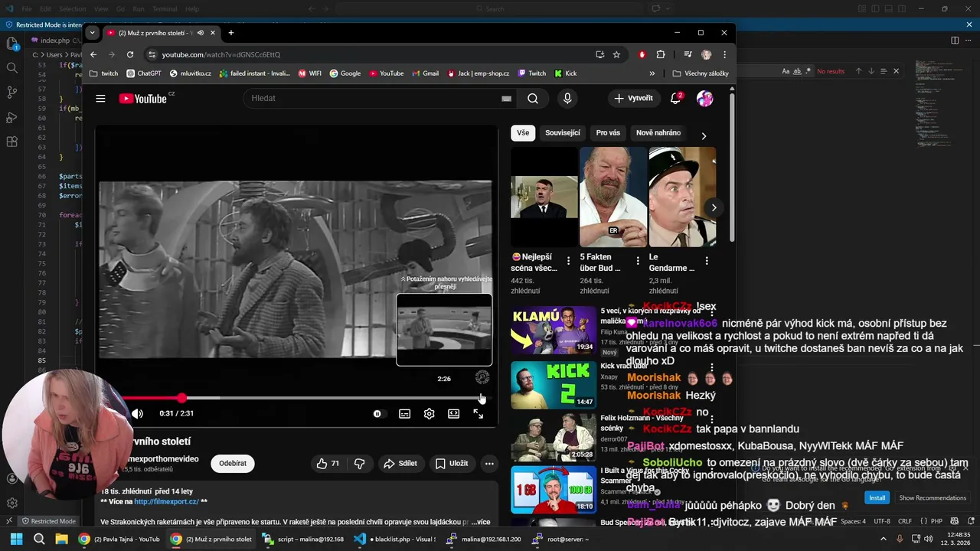Open Extensions view in VS Code
This screenshot has width=980, height=551.
tap(11, 142)
